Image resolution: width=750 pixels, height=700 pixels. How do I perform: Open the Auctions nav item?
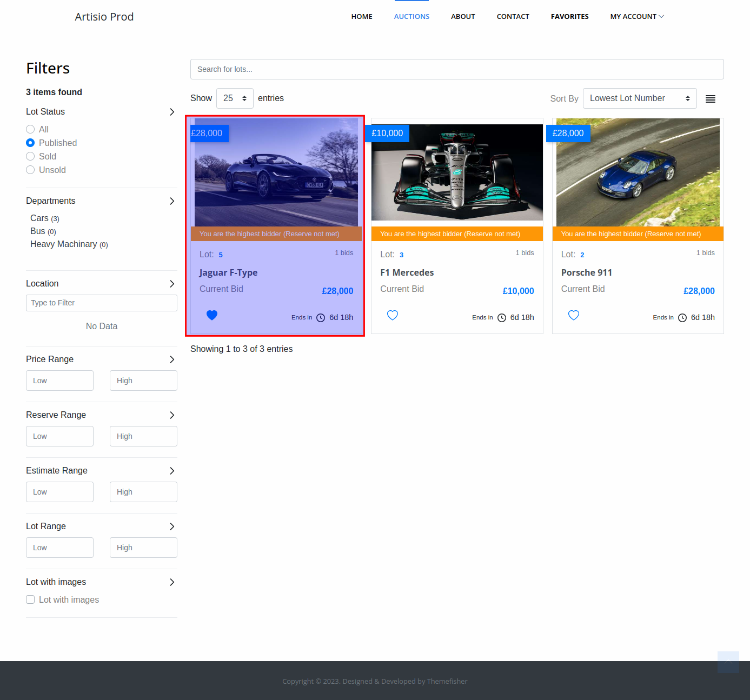point(411,17)
